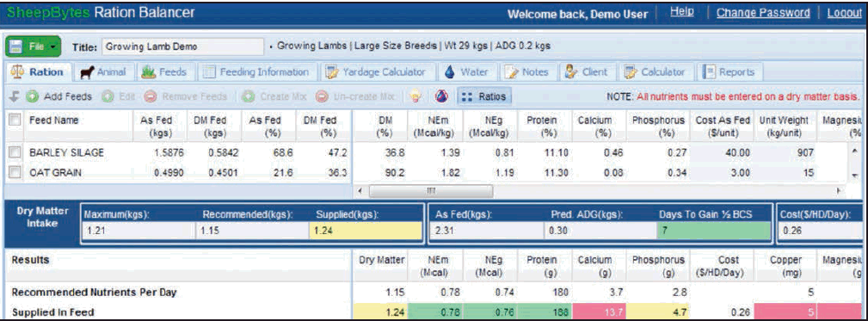Viewport: 868px width, 321px height.
Task: Click the Pred. ADG(kgs) field showing 0.30
Action: [600, 231]
